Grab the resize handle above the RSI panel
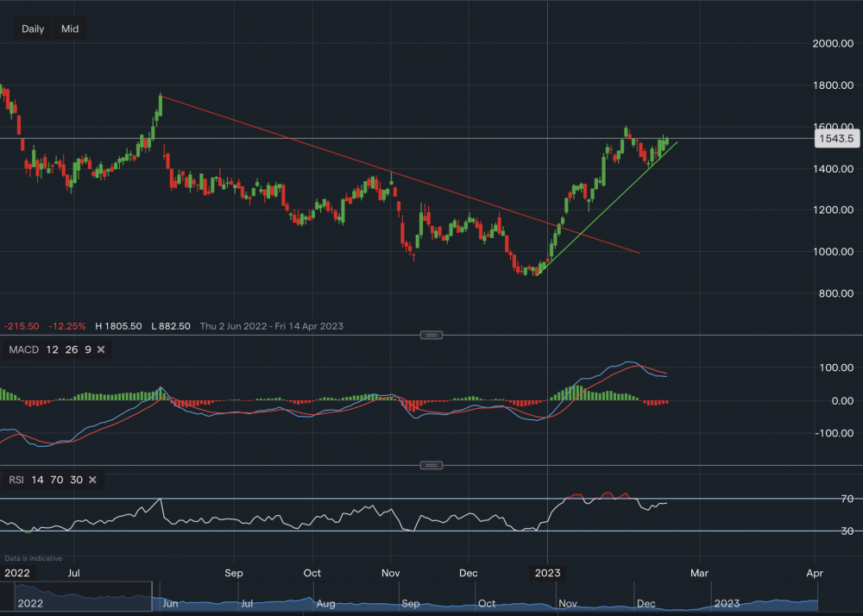The width and height of the screenshot is (863, 616). pos(431,465)
